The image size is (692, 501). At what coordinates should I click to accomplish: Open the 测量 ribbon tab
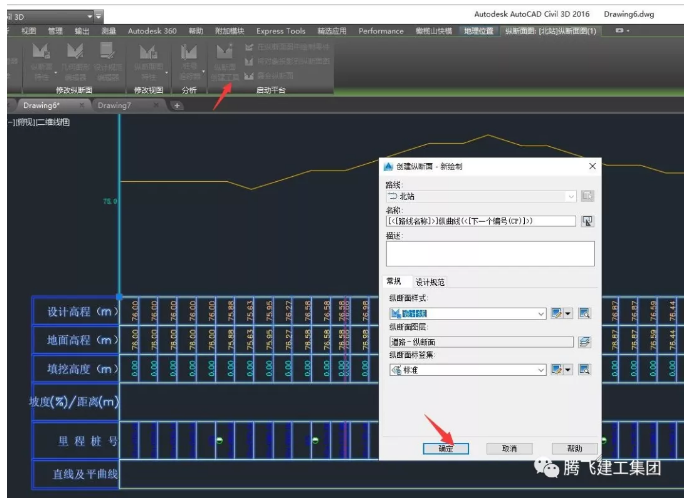click(109, 31)
